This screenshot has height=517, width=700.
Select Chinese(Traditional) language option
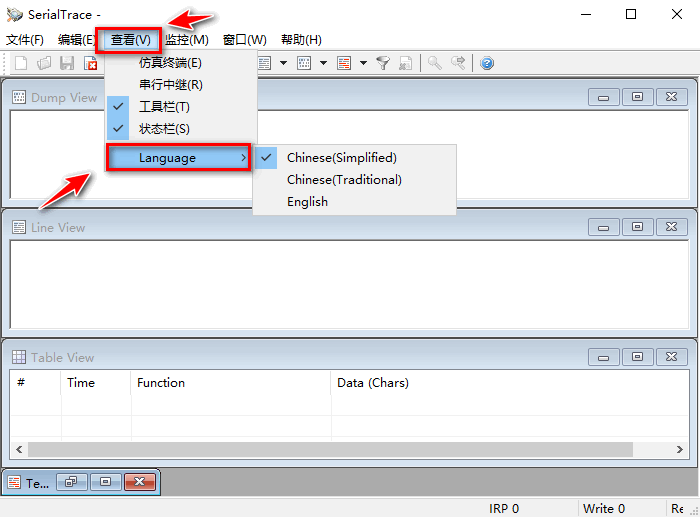pyautogui.click(x=344, y=180)
